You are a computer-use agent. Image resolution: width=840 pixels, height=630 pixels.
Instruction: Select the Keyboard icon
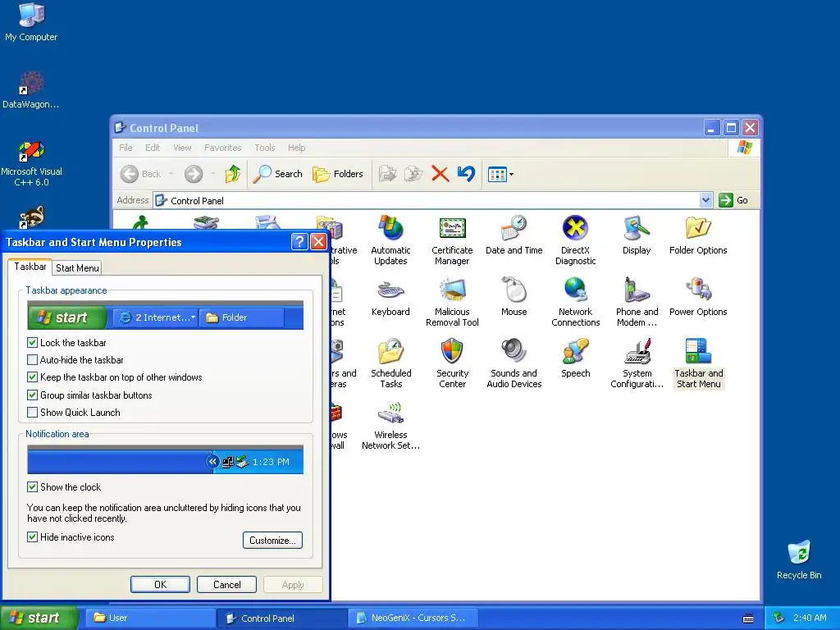(x=390, y=297)
